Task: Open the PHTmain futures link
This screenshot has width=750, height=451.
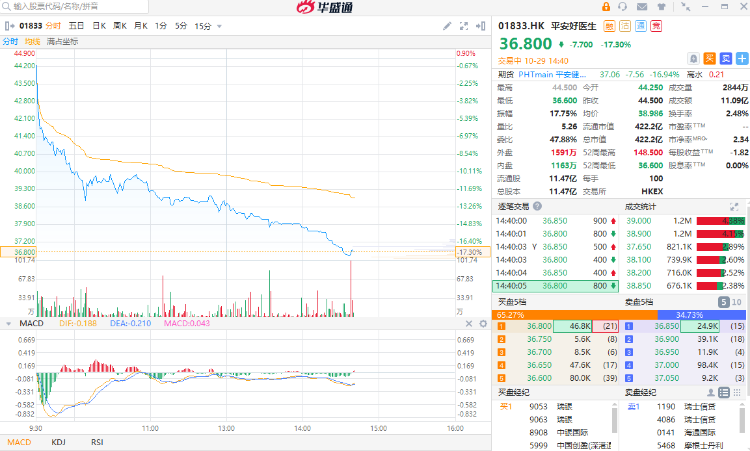Action: point(552,75)
